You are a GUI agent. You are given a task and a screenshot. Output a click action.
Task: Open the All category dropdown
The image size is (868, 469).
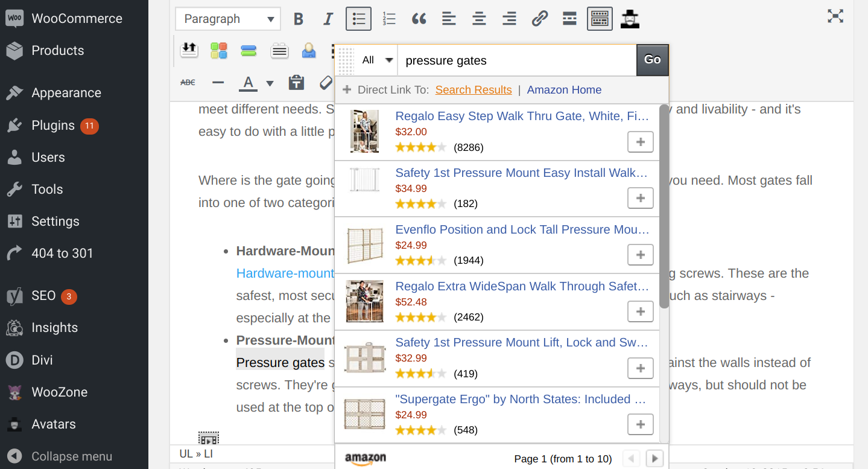click(x=378, y=60)
